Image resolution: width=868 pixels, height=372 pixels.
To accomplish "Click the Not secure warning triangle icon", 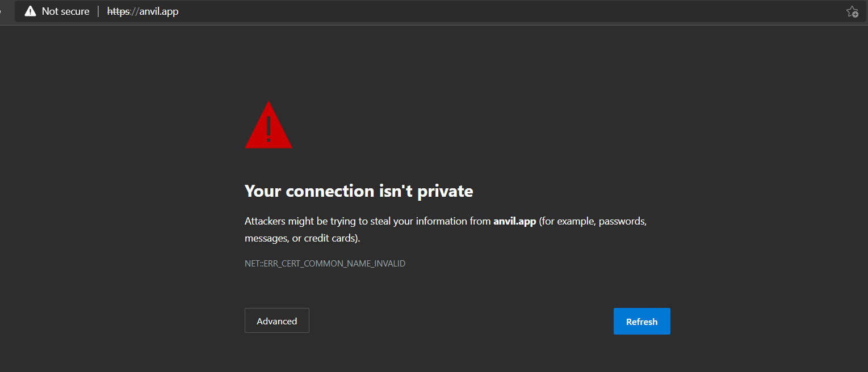I will pyautogui.click(x=30, y=11).
